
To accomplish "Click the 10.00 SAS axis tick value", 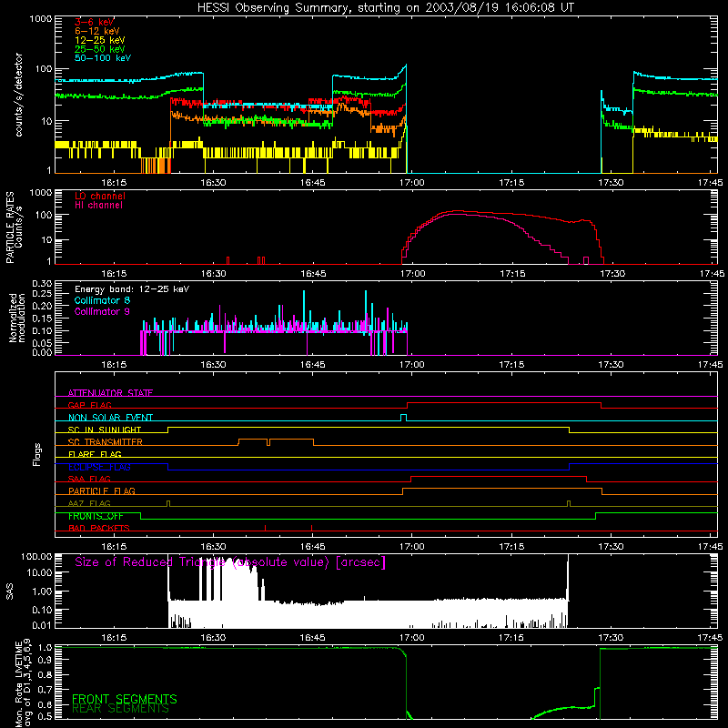I will click(x=39, y=572).
